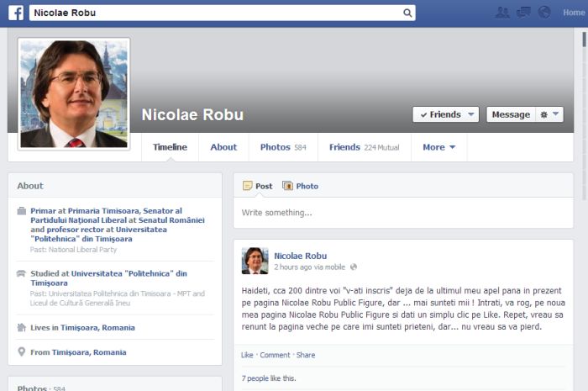Open the gear options dropdown beside Message
The image size is (588, 391).
(549, 114)
